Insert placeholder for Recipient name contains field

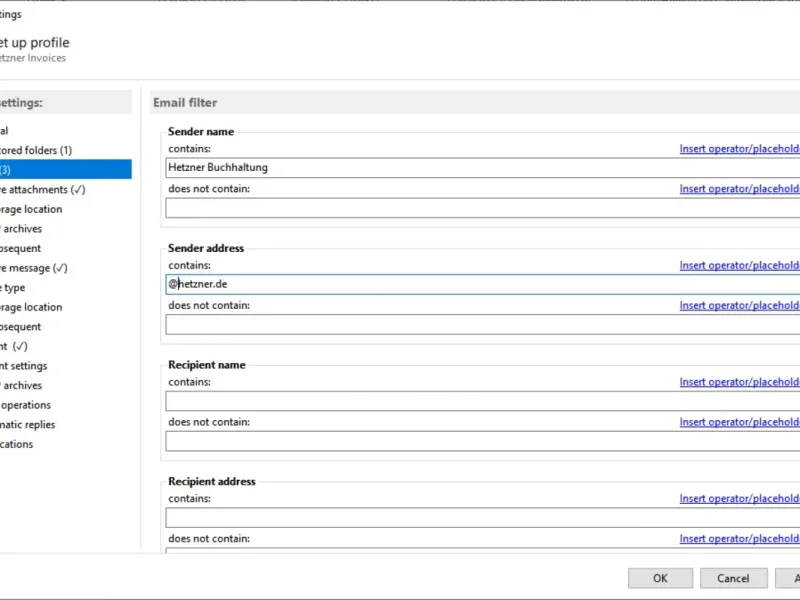739,382
